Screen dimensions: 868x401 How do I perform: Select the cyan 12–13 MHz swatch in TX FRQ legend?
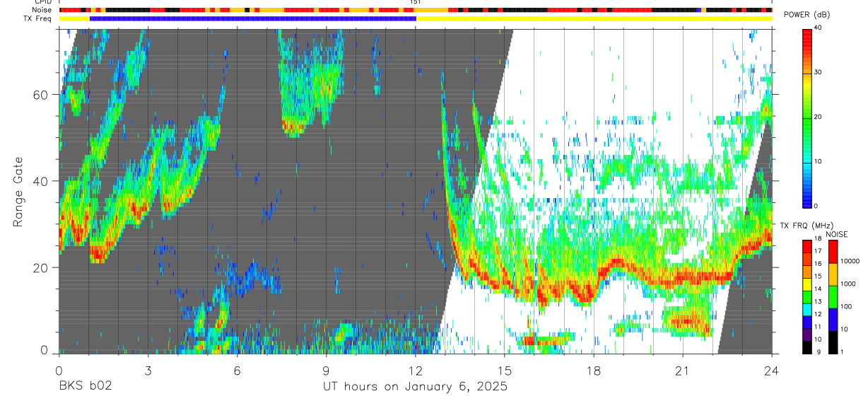807,310
